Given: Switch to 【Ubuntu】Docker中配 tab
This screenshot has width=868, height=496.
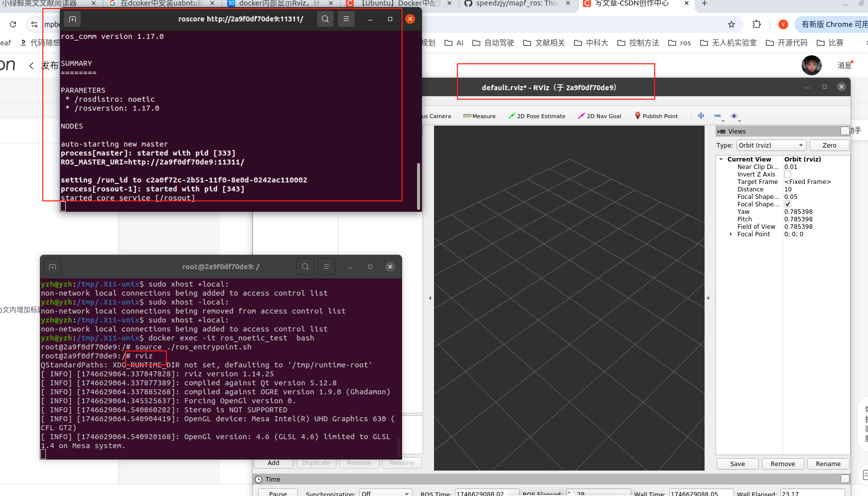Looking at the screenshot, I should pos(399,3).
